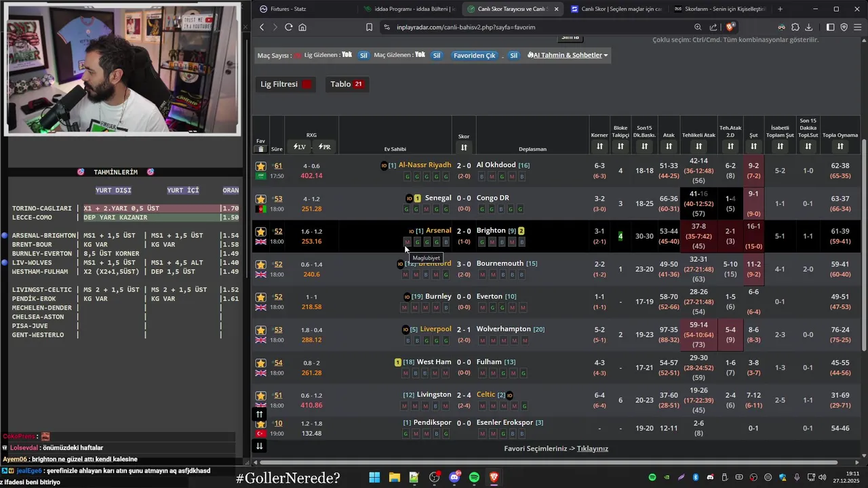Click the scroll-to-bottom arrows icon
868x488 pixels.
pyautogui.click(x=259, y=446)
